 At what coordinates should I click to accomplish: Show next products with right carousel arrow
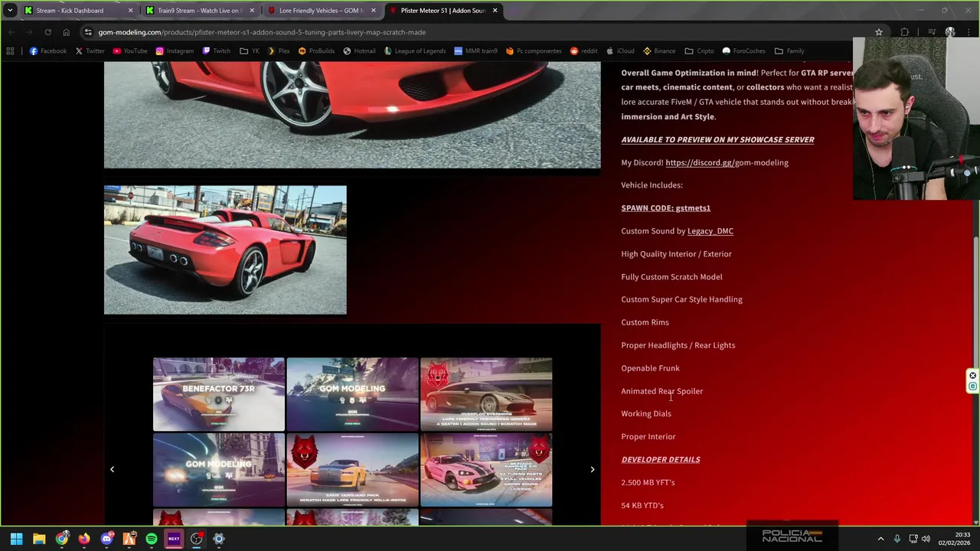[x=592, y=469]
